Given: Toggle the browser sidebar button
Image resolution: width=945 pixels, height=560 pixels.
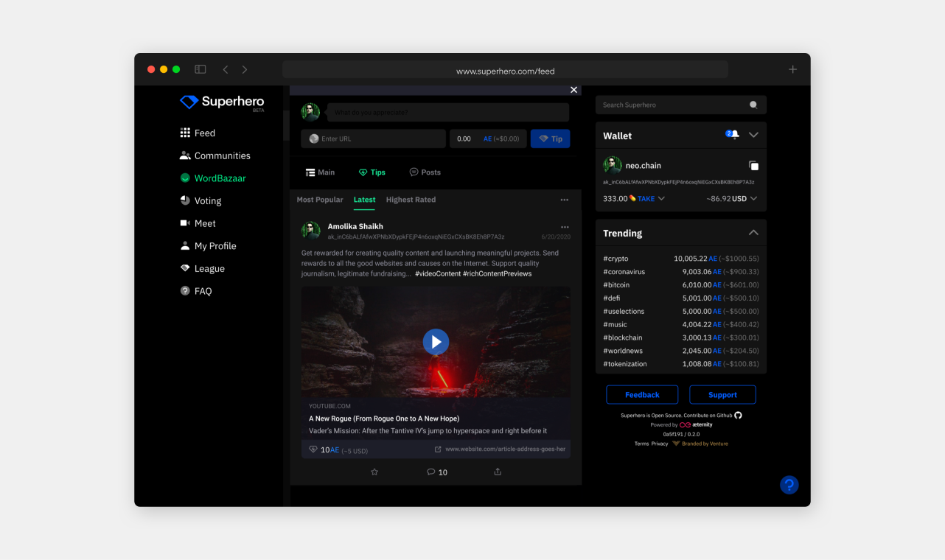Looking at the screenshot, I should pos(200,69).
